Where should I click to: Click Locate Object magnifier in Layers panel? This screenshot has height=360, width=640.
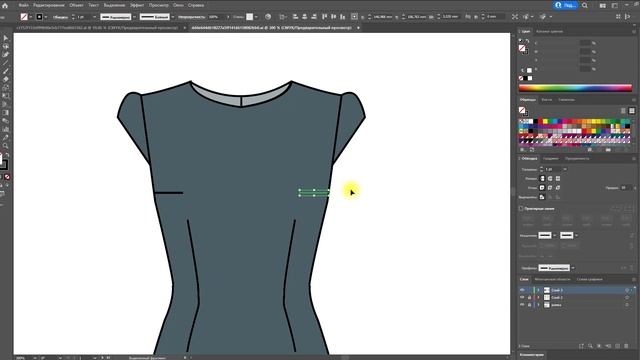(590, 346)
